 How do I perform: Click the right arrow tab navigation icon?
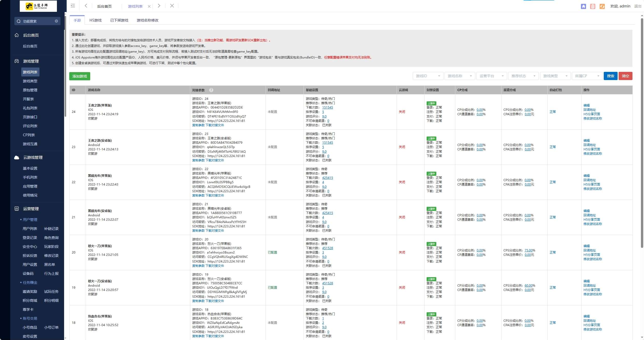(x=159, y=6)
